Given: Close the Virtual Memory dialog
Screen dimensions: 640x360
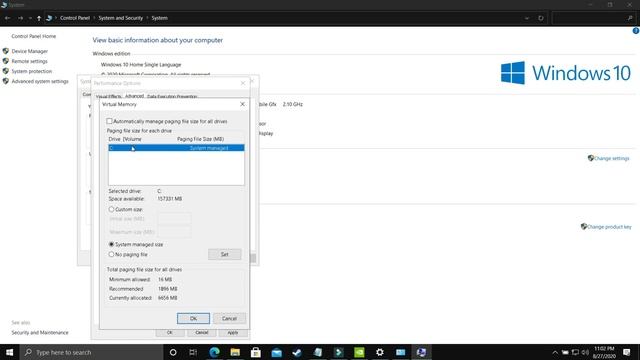Looking at the screenshot, I should click(x=242, y=104).
